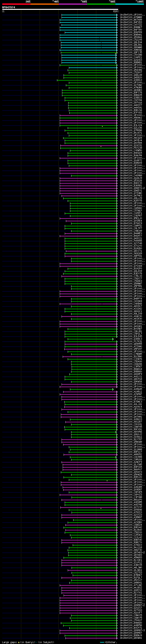Select label UniRef100_A5KAK2
The image size is (146, 644).
click(x=131, y=118)
